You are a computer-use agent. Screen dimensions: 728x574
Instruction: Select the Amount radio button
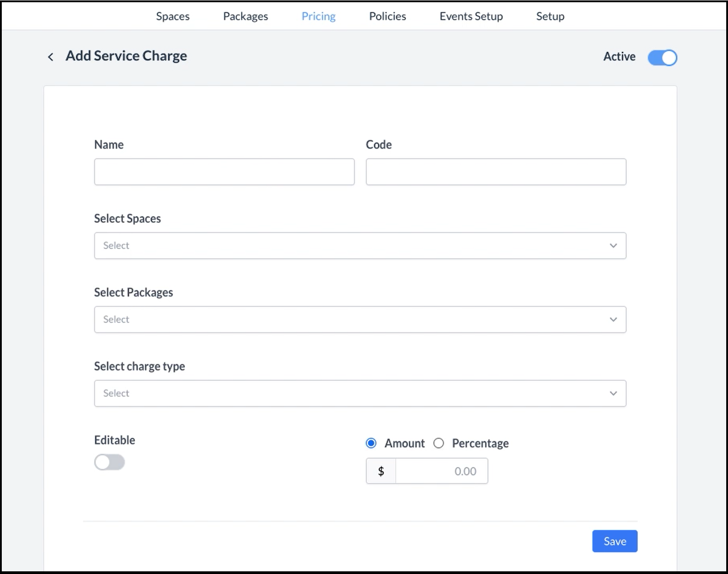tap(371, 443)
